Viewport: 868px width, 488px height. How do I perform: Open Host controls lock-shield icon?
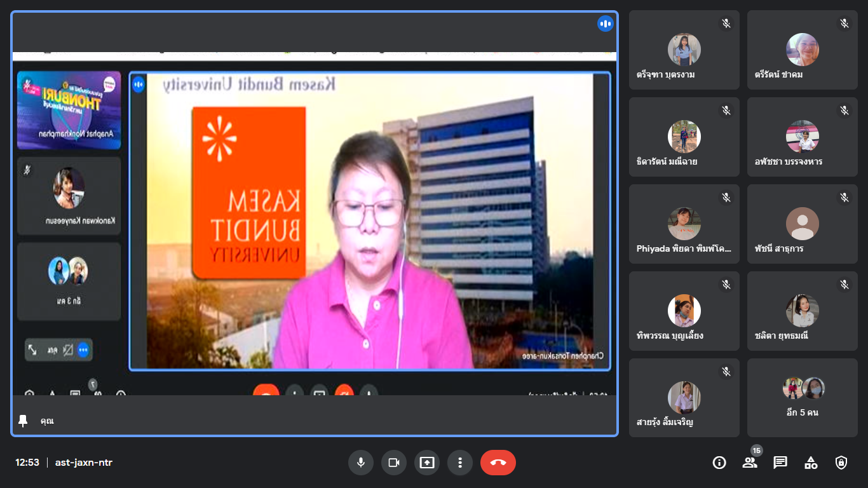841,463
